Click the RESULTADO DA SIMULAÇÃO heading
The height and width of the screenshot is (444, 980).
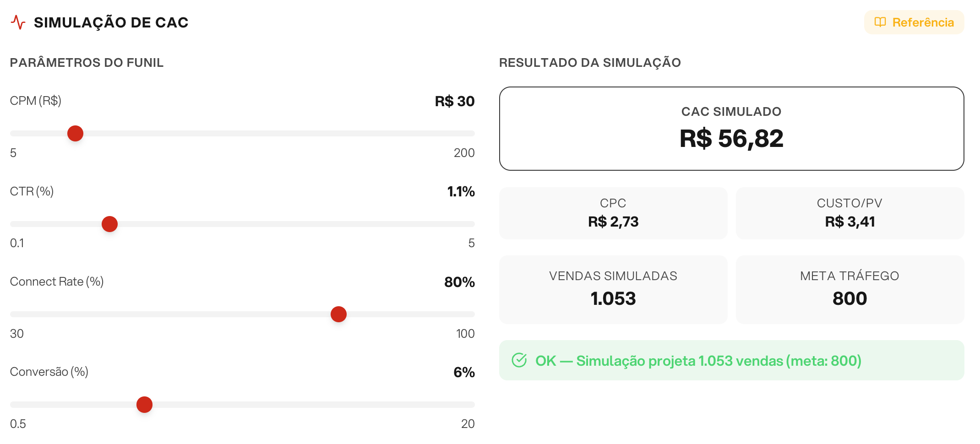point(590,63)
